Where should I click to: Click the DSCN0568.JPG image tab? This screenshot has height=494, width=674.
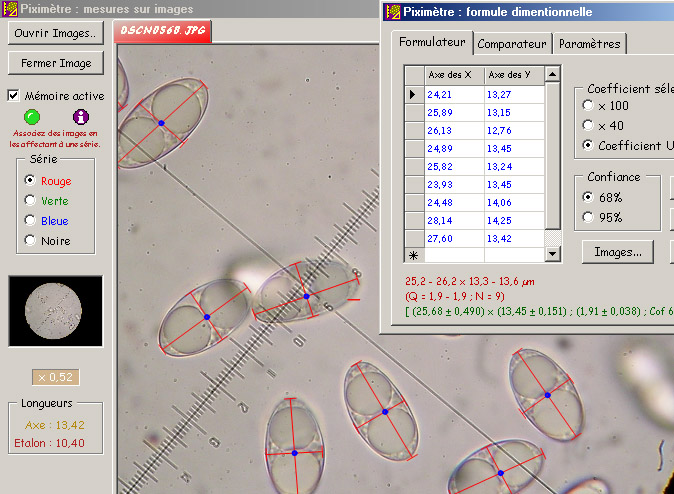pyautogui.click(x=162, y=30)
